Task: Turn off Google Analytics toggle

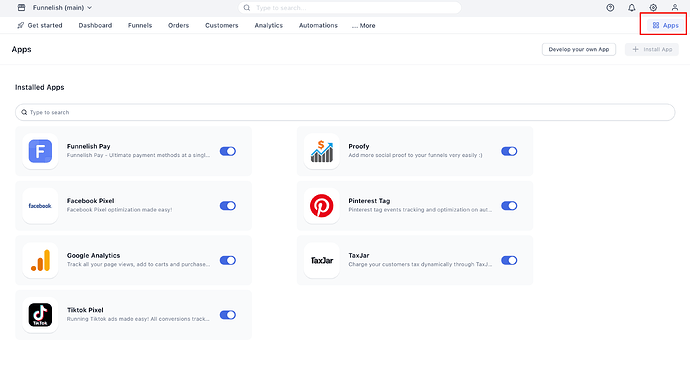Action: 228,260
